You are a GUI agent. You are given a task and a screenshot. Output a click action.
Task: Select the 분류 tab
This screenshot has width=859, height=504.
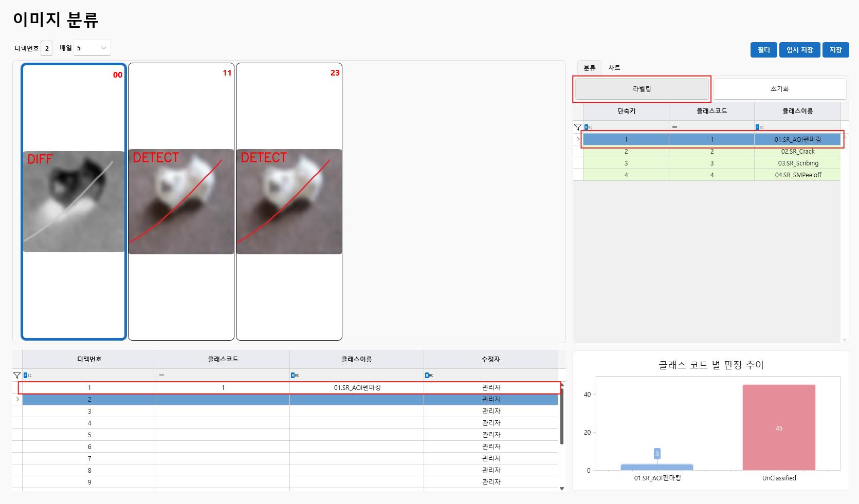tap(589, 68)
